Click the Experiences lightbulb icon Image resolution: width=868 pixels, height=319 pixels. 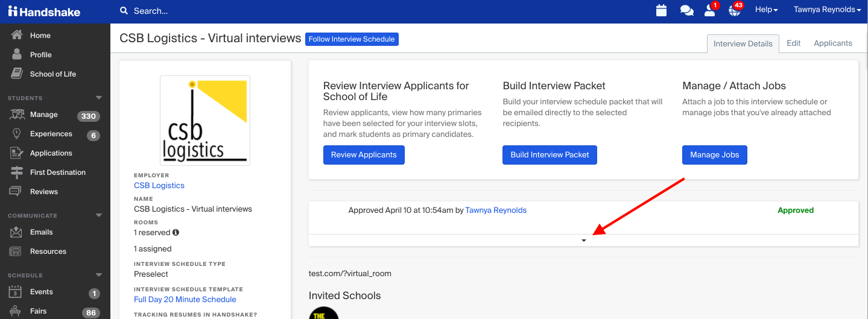pyautogui.click(x=17, y=134)
